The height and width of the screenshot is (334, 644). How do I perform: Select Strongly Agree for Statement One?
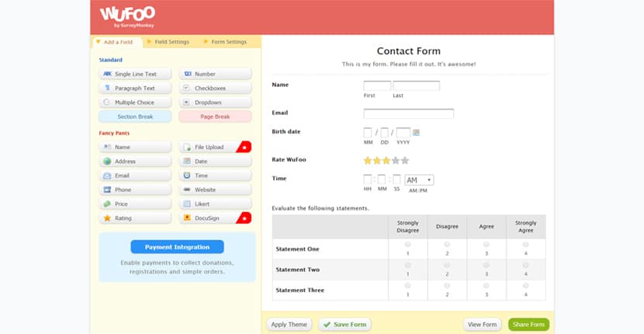coord(526,245)
